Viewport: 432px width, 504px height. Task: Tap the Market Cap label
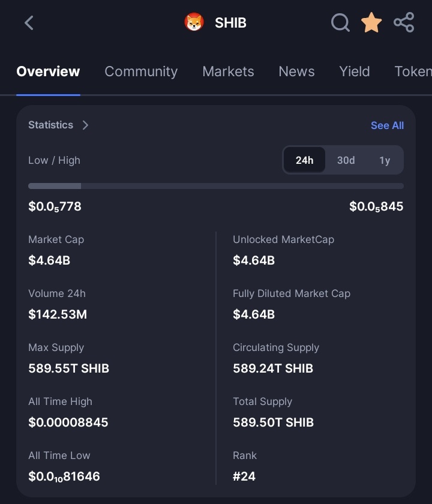coord(56,239)
